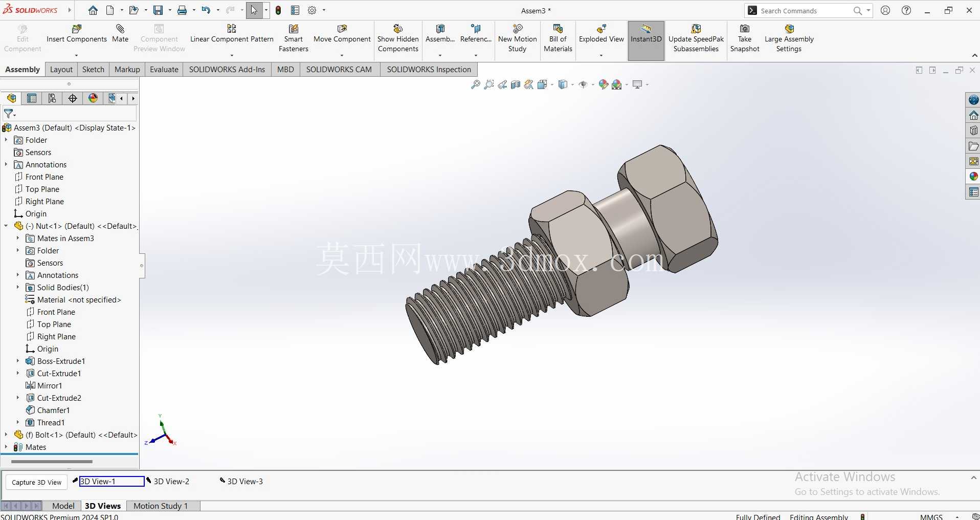
Task: Select Mirror1 feature in tree
Action: (49, 386)
